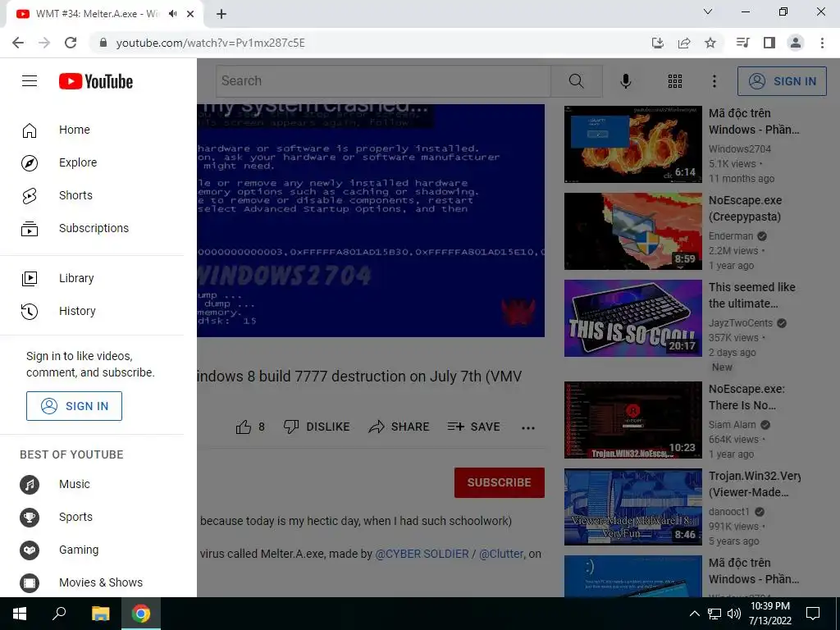This screenshot has width=840, height=630.
Task: Open Enderman channel name
Action: pos(731,236)
